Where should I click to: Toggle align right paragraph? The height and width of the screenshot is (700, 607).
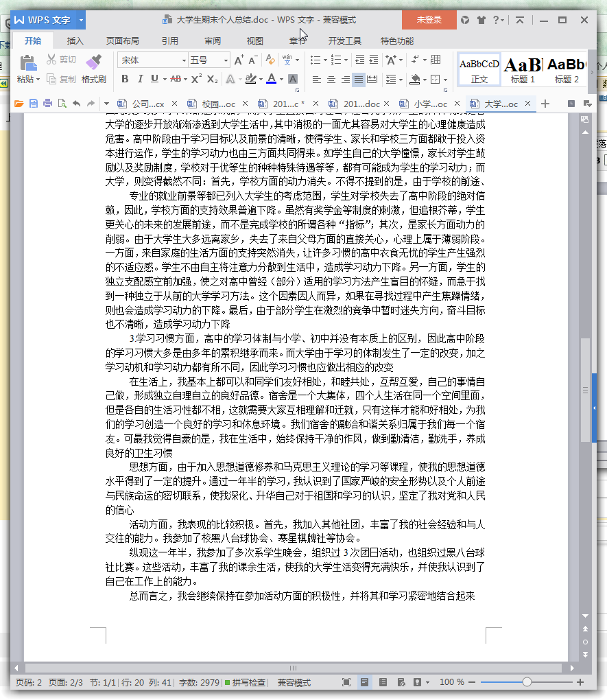[345, 80]
